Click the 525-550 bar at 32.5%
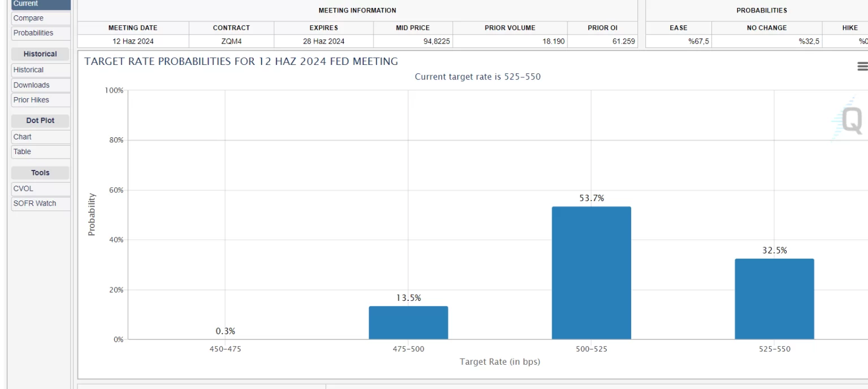Image resolution: width=868 pixels, height=389 pixels. (x=774, y=299)
